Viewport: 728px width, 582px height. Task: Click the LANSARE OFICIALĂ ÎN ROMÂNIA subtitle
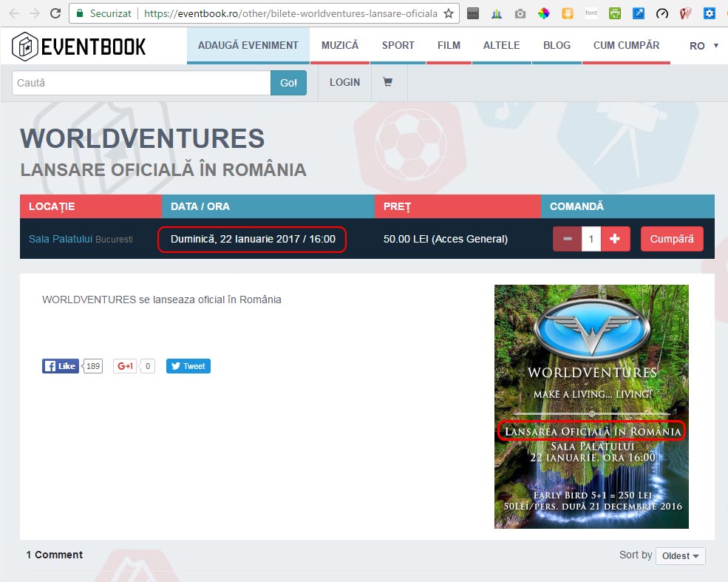163,169
